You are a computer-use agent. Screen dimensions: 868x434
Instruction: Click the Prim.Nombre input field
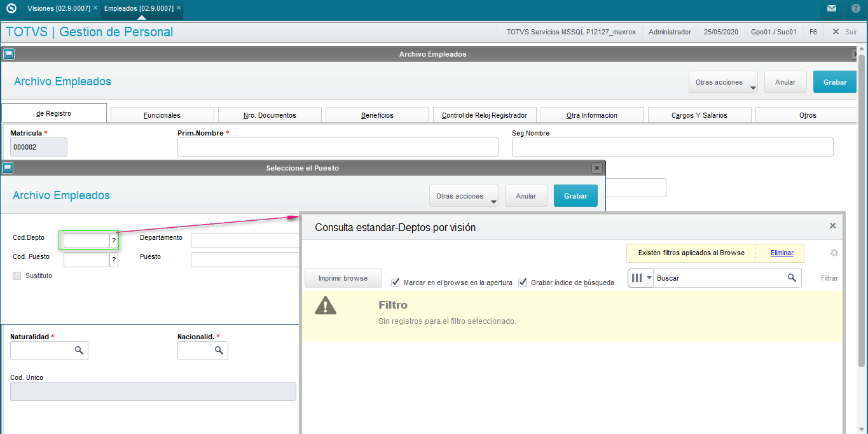click(338, 147)
